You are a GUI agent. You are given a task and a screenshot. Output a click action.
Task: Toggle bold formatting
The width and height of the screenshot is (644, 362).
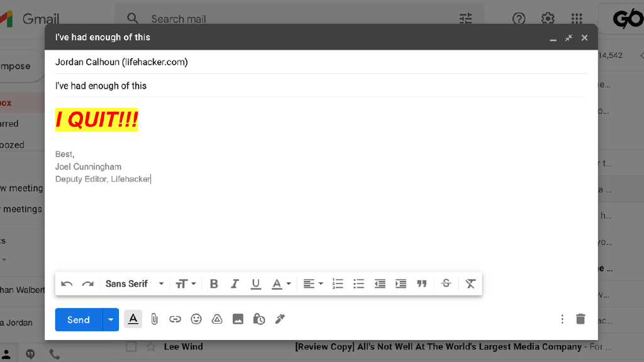tap(214, 283)
